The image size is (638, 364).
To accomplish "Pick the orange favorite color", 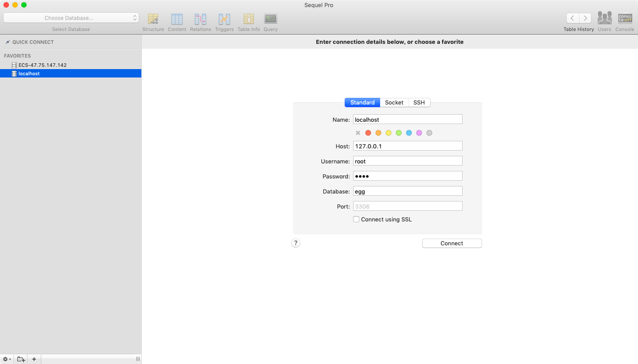I will (378, 133).
